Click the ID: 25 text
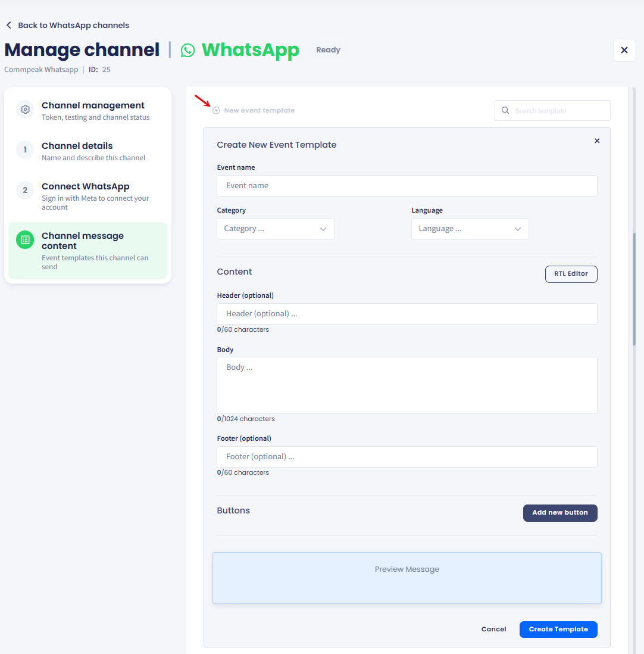This screenshot has width=644, height=654. click(99, 70)
